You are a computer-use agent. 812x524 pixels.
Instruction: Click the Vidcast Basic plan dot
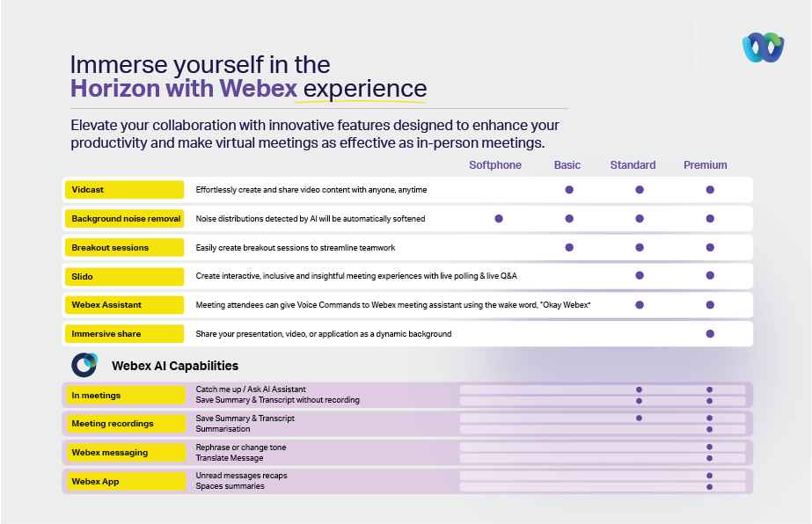pos(569,189)
